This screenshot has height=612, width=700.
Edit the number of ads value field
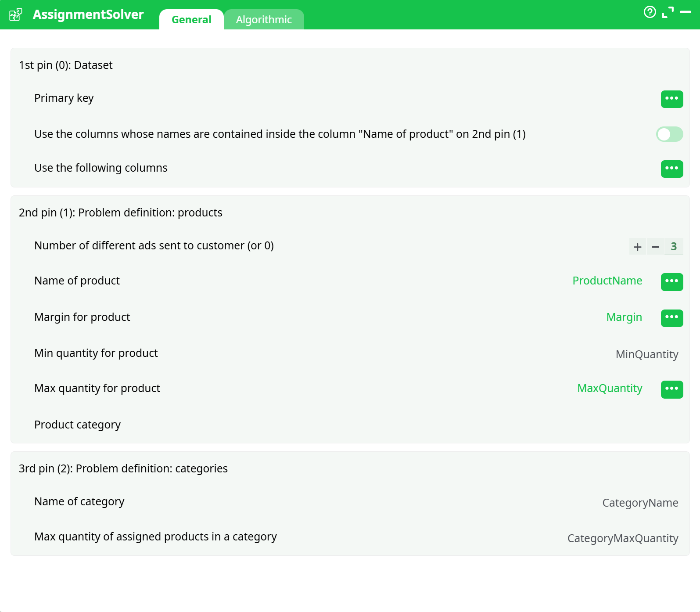coord(674,247)
